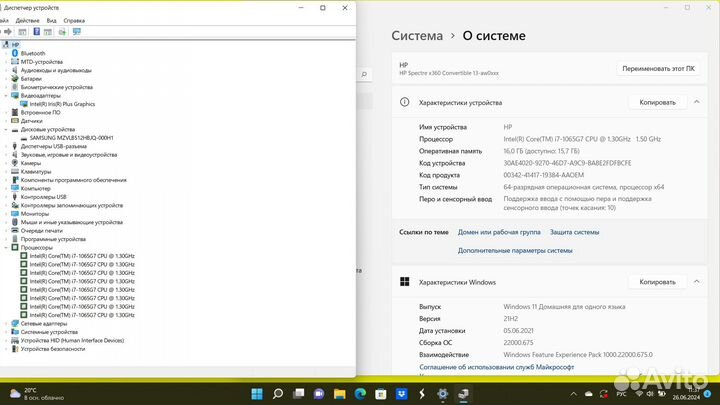Image resolution: width=720 pixels, height=405 pixels.
Task: Select the Bluetooth category icon
Action: [15, 53]
